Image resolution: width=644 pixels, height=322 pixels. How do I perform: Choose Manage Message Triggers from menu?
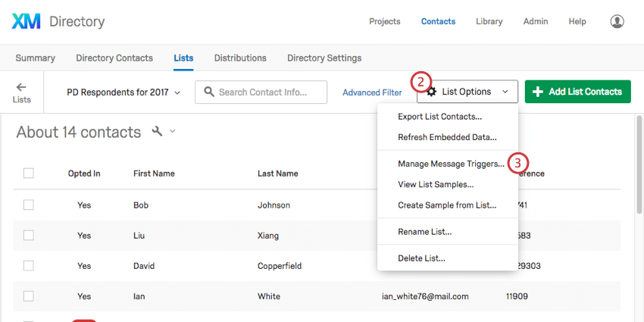coord(451,164)
